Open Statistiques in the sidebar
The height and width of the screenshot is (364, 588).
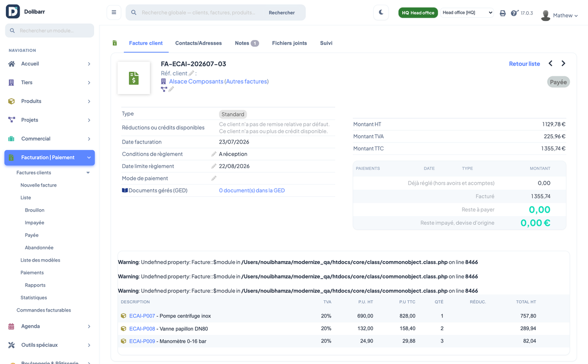34,297
